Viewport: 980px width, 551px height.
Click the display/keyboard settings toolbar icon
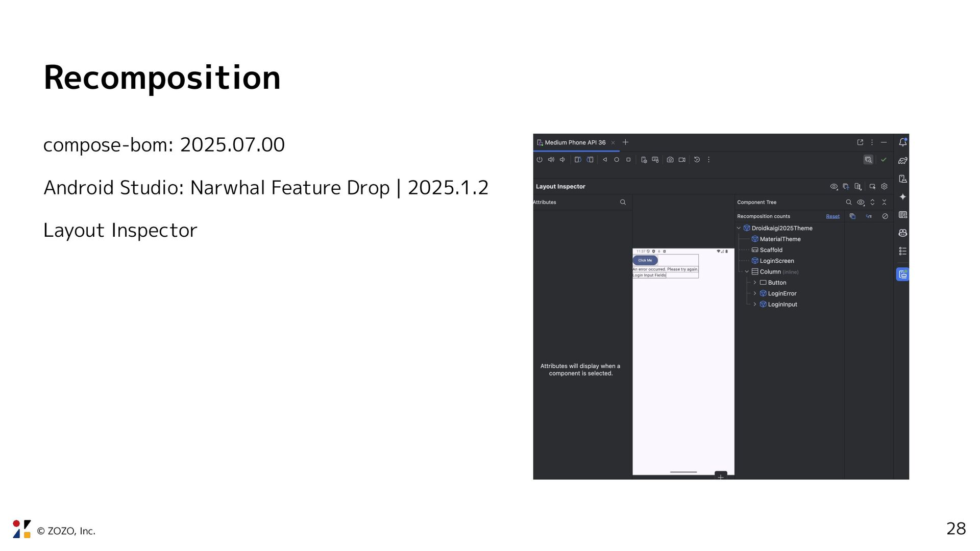pyautogui.click(x=655, y=160)
